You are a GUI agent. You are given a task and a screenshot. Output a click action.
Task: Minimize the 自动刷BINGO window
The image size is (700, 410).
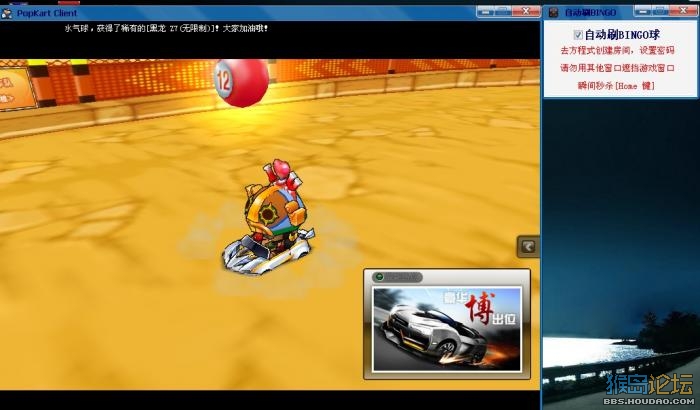(642, 11)
